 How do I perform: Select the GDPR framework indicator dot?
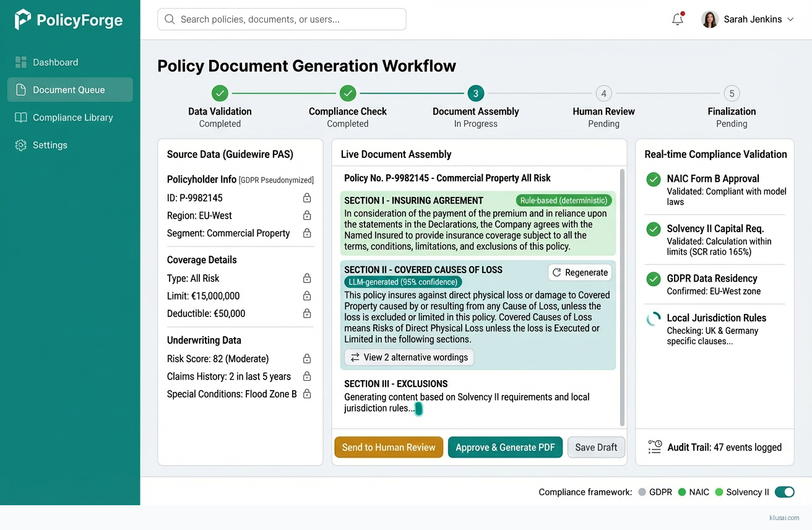642,492
